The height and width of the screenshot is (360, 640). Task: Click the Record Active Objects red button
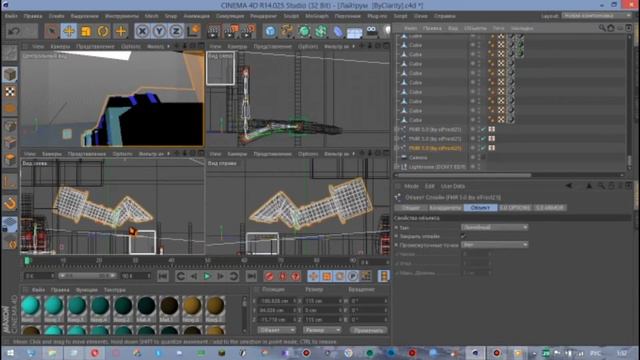click(269, 276)
